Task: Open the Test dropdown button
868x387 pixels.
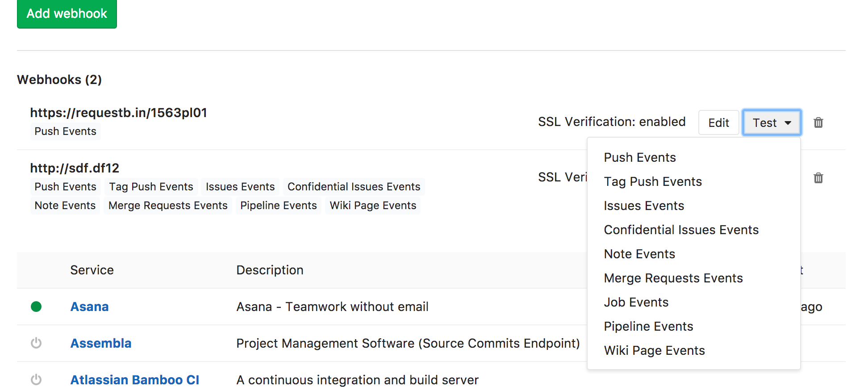Action: coord(771,122)
